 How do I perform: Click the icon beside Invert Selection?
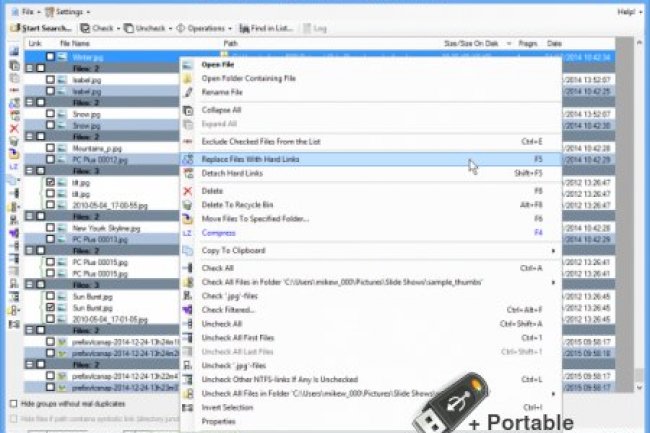[x=188, y=408]
